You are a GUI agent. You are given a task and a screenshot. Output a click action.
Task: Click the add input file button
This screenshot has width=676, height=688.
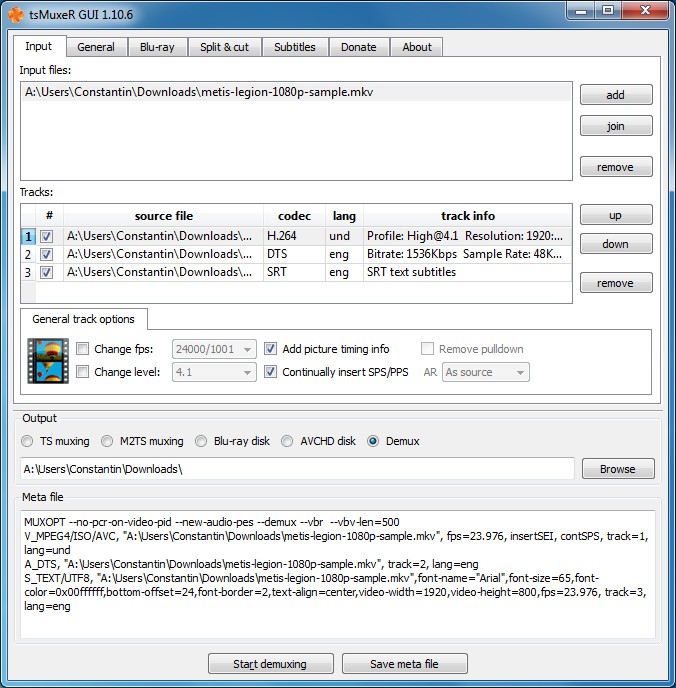click(616, 95)
